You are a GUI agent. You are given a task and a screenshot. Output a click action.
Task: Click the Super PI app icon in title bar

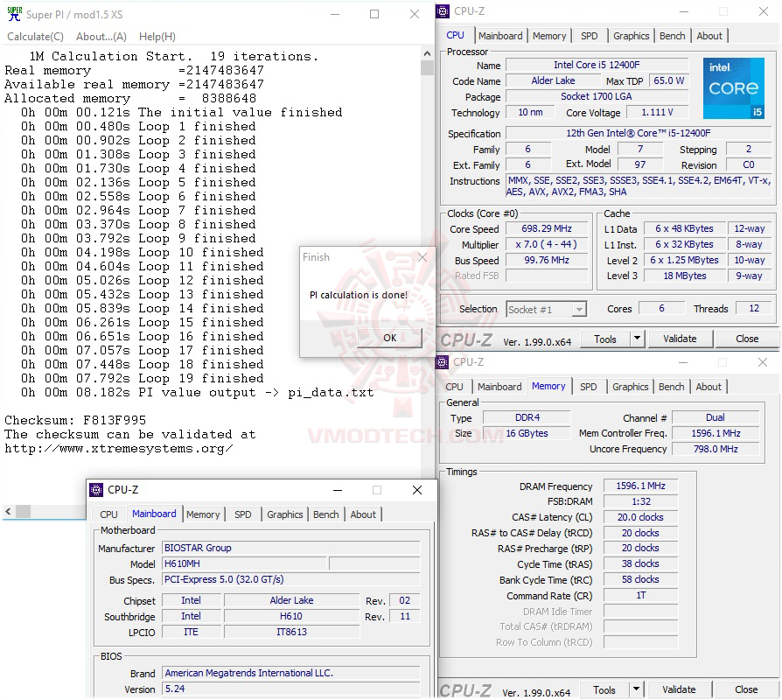pyautogui.click(x=15, y=14)
